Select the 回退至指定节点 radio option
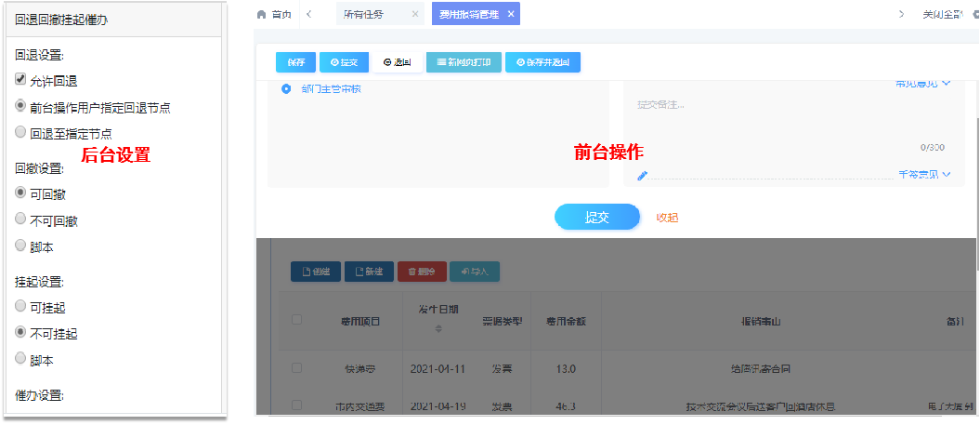The image size is (980, 425). click(20, 133)
